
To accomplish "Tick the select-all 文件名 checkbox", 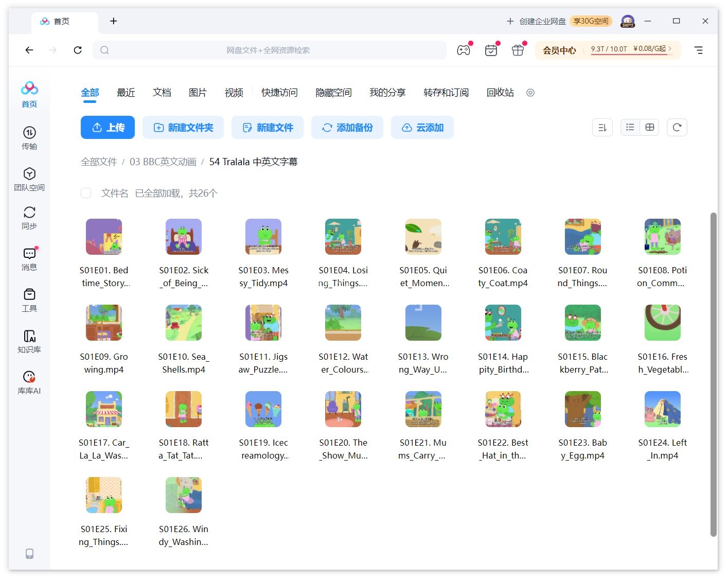I will [x=86, y=193].
